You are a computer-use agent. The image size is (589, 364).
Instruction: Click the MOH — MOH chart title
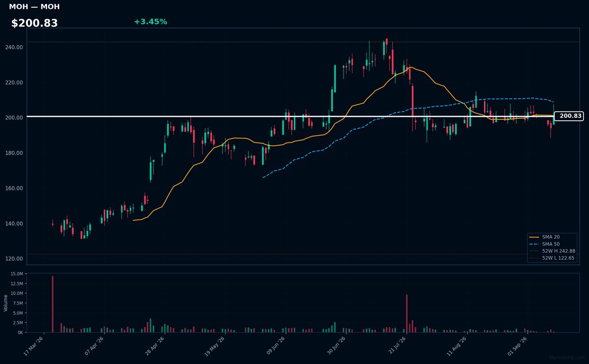(x=34, y=7)
